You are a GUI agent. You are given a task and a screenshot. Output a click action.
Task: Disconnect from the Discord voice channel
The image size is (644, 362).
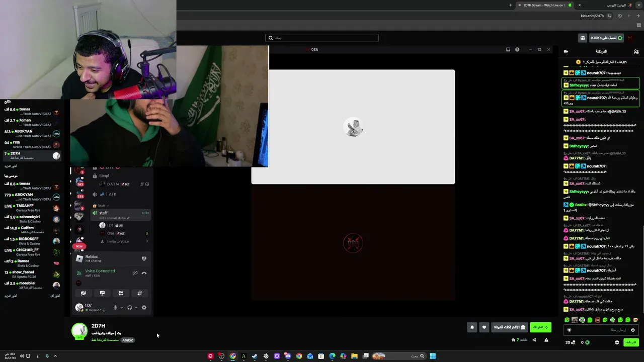(x=144, y=273)
